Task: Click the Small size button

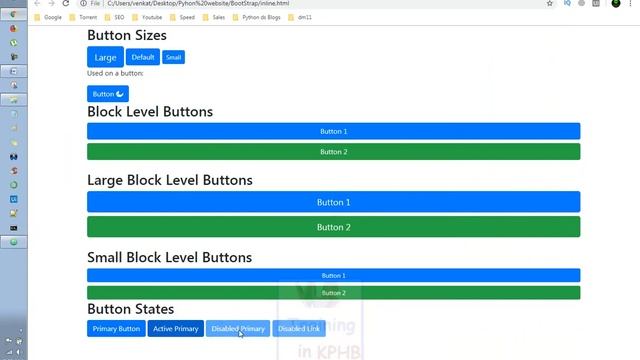Action: coord(173,57)
